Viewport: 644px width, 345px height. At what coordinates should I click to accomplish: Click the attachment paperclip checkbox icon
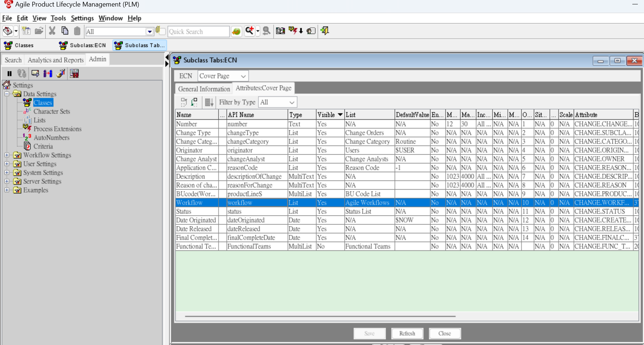pyautogui.click(x=160, y=31)
